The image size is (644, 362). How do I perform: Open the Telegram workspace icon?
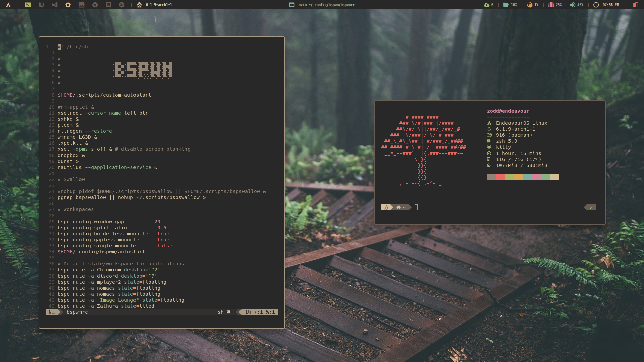[95, 5]
